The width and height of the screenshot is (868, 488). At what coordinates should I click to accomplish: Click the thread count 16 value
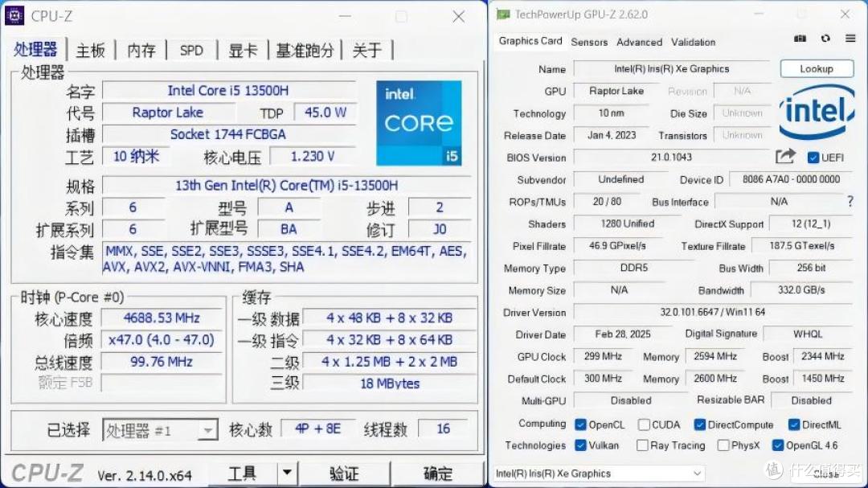point(444,429)
